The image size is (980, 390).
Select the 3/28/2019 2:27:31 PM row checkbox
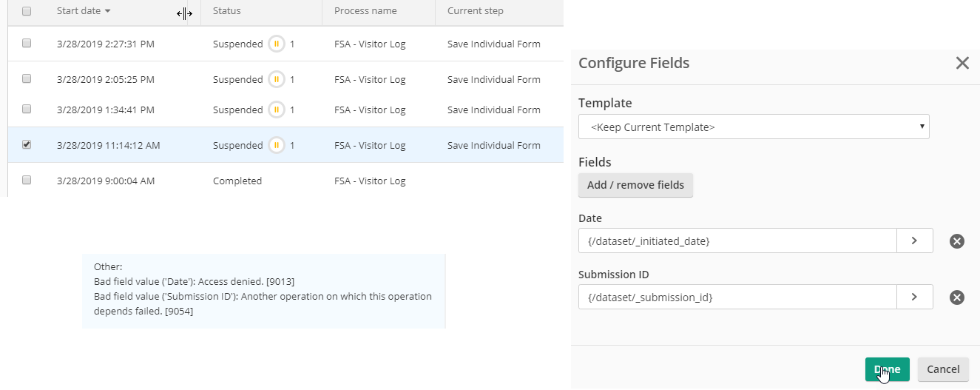coord(27,44)
